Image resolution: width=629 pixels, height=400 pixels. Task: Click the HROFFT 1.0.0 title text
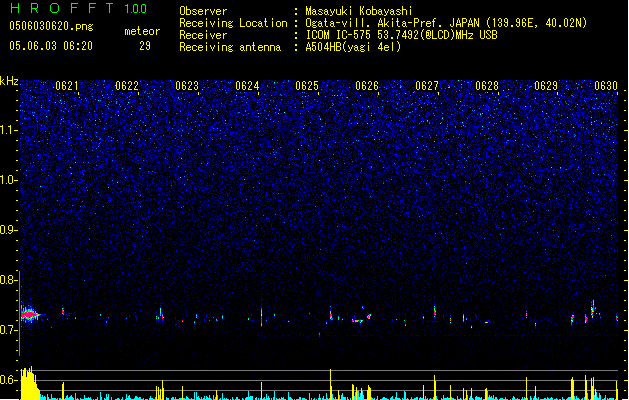pyautogui.click(x=78, y=8)
